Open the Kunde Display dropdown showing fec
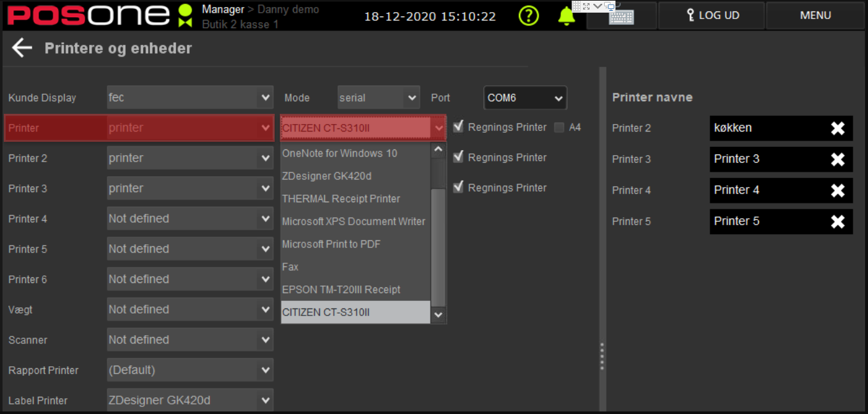The width and height of the screenshot is (868, 414). [x=189, y=97]
